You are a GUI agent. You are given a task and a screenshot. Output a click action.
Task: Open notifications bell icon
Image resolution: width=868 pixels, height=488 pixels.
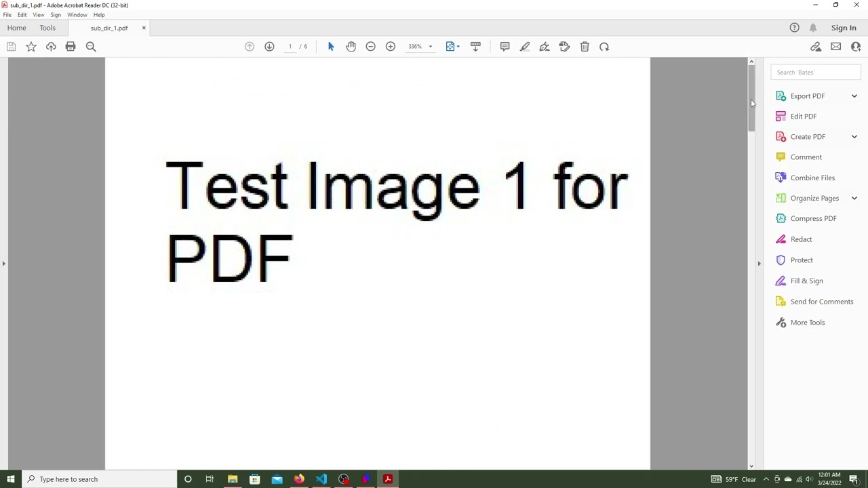tap(813, 28)
